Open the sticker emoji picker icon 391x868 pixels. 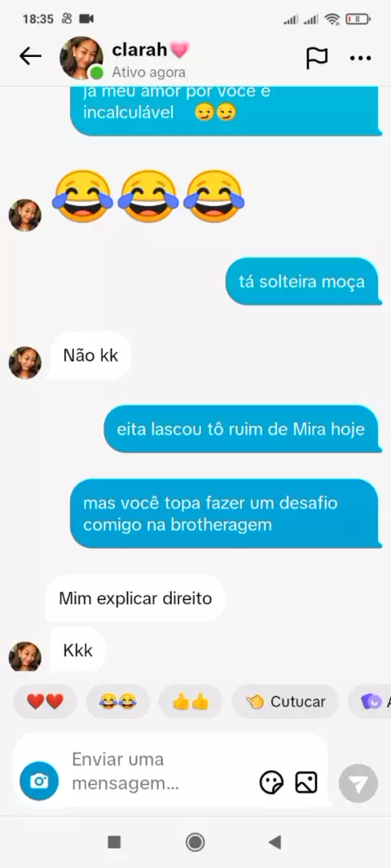271,783
